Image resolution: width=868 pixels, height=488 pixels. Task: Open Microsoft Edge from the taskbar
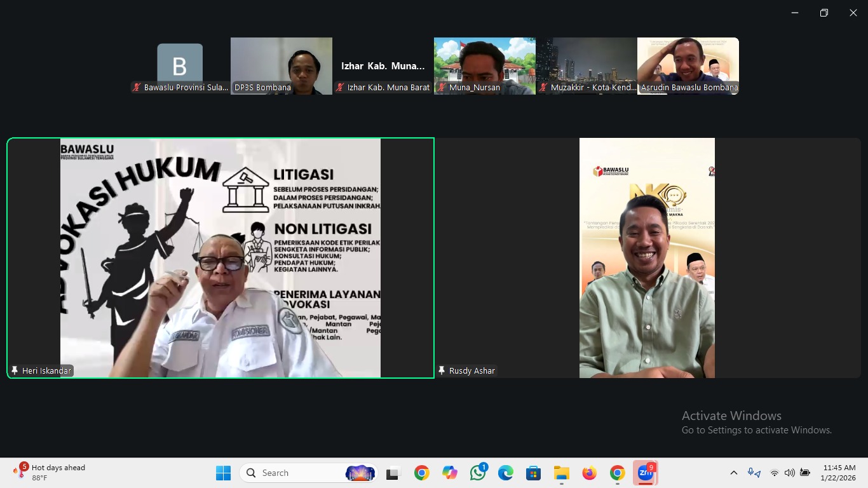(505, 473)
